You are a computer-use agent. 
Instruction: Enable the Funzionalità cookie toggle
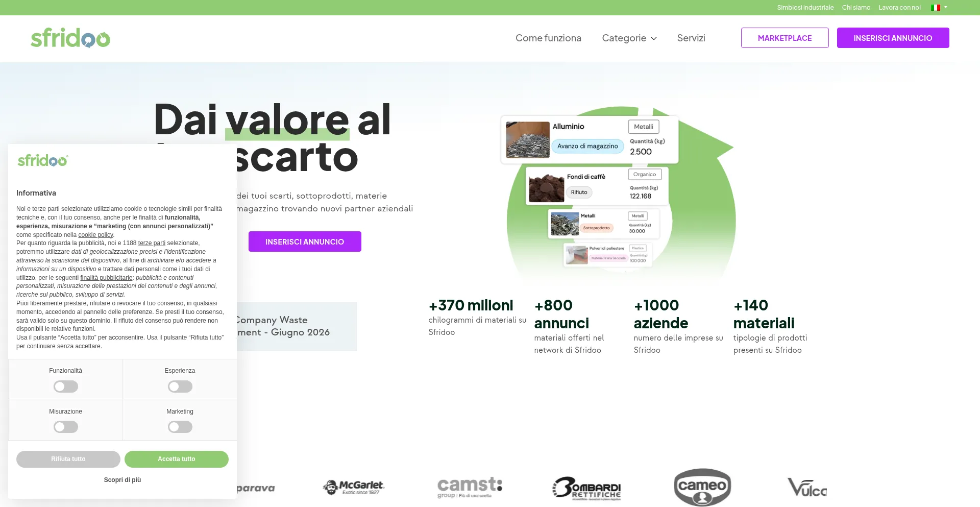point(66,387)
